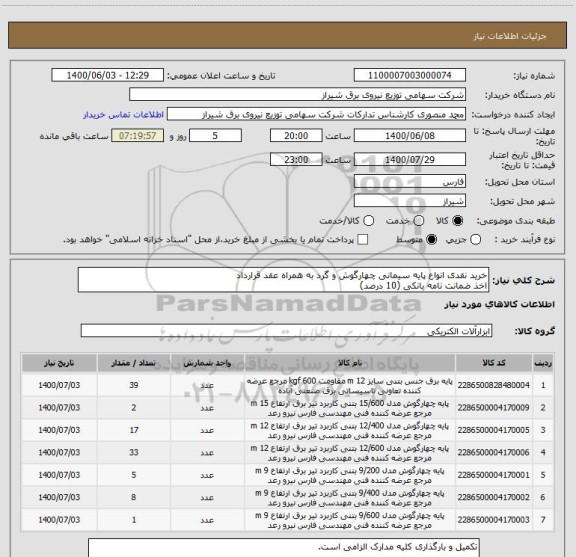Click product code 2286500004170002
Viewport: 576px width, 557px height.
click(493, 497)
